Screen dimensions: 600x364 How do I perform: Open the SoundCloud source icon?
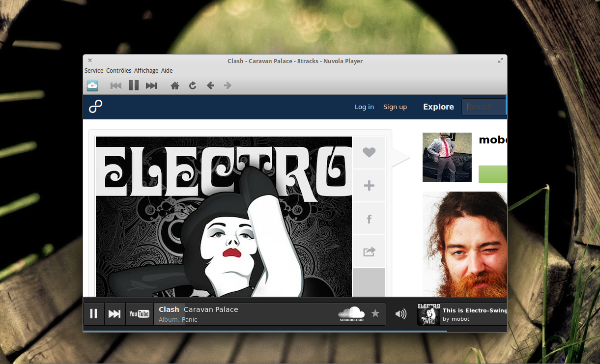(x=351, y=314)
